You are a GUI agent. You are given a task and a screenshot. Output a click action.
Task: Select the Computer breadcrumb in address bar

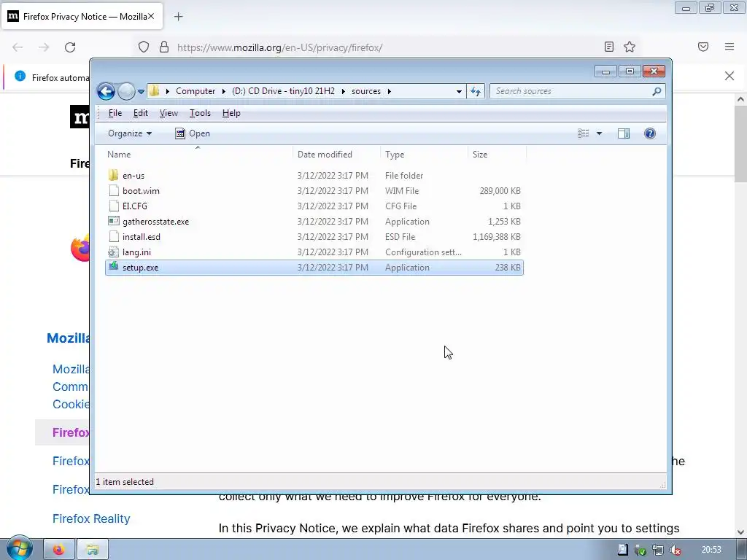[196, 91]
